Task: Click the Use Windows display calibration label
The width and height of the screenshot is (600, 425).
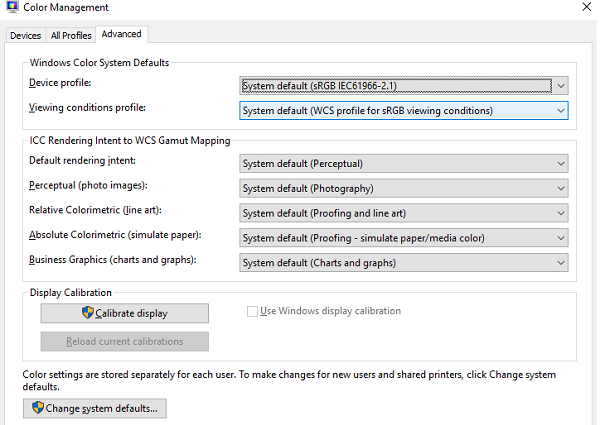Action: 330,311
